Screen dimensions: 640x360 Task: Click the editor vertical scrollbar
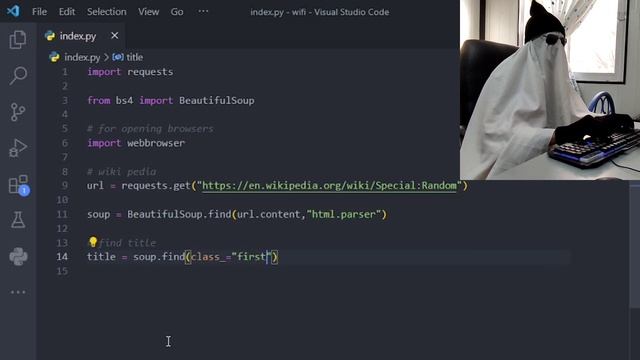634,245
